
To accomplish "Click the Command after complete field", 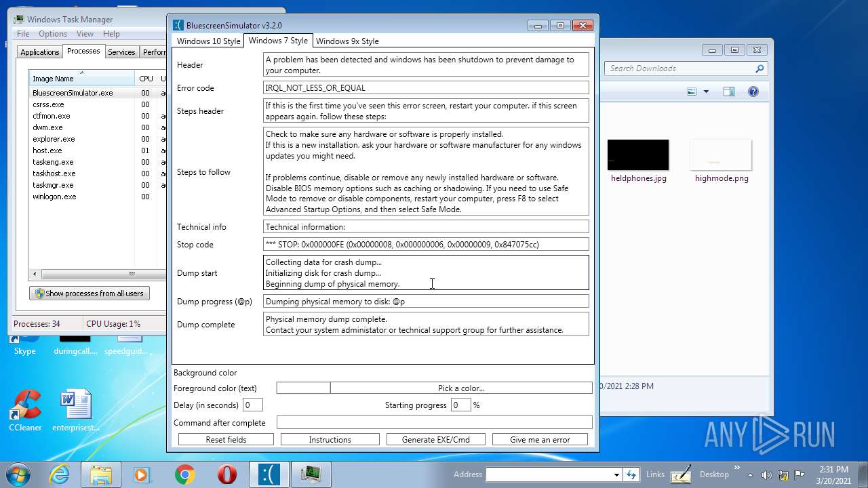I will pos(434,422).
